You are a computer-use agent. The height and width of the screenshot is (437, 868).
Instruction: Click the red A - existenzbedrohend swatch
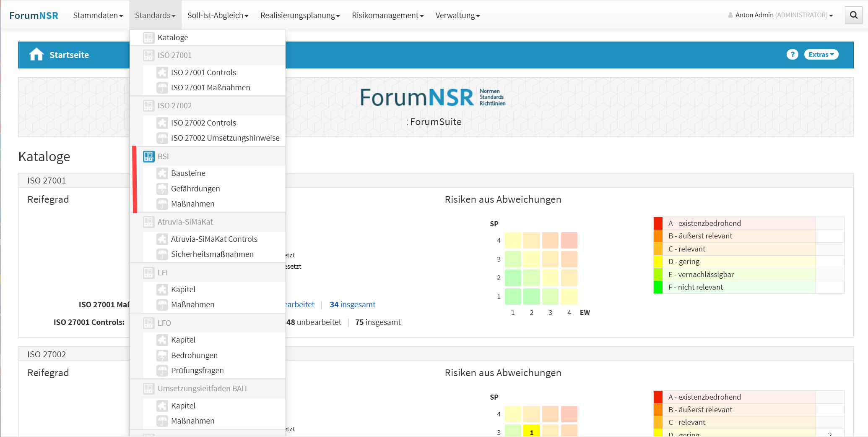click(658, 223)
